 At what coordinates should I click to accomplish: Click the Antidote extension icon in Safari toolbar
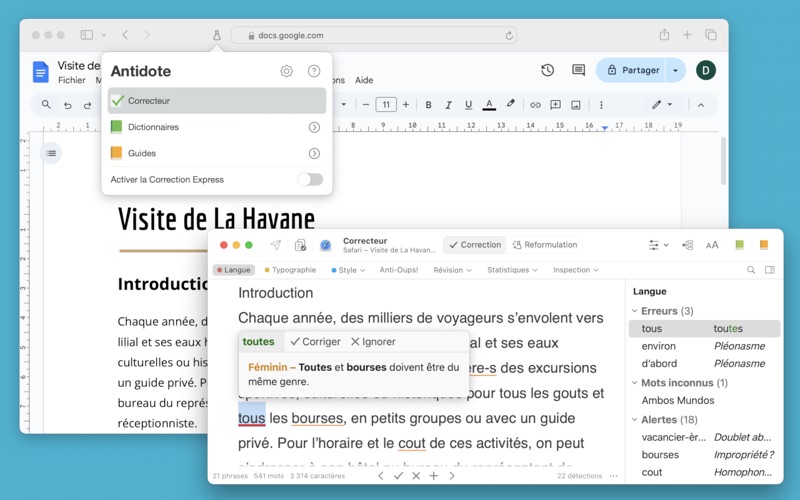217,35
